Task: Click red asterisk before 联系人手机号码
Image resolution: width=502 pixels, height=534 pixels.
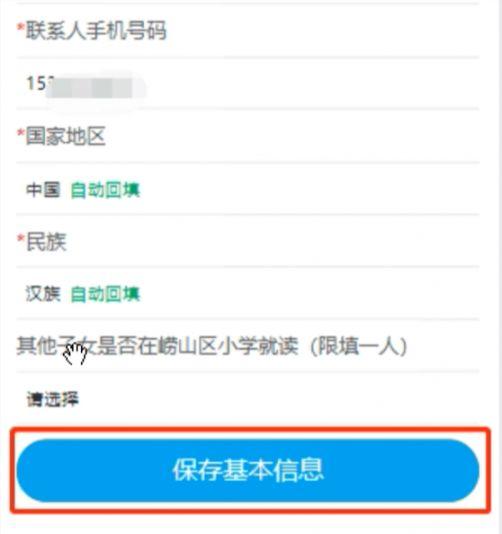Action: click(21, 27)
